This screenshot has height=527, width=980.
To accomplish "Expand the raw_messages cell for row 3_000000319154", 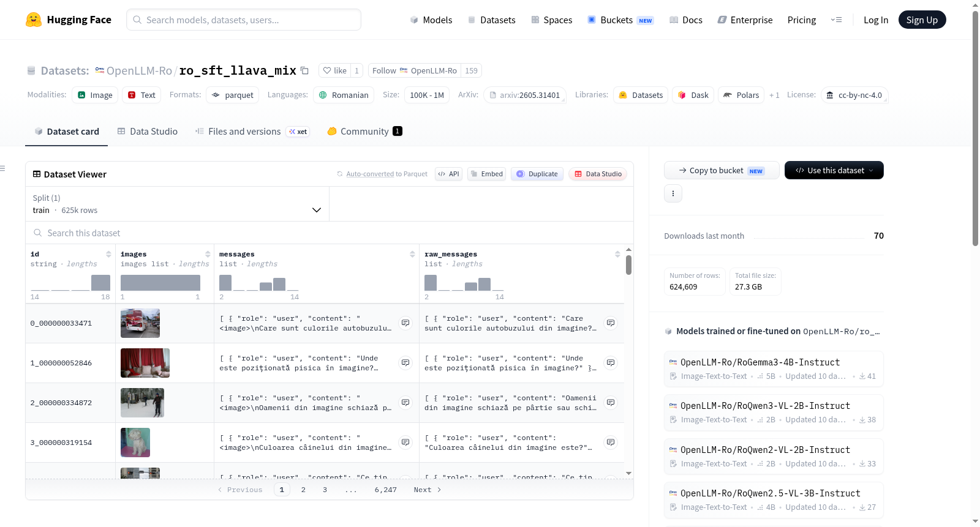I will pos(611,442).
